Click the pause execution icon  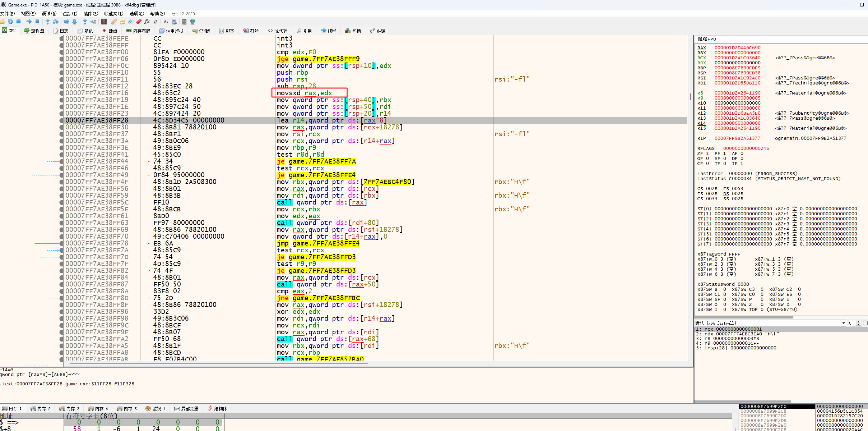pos(37,22)
